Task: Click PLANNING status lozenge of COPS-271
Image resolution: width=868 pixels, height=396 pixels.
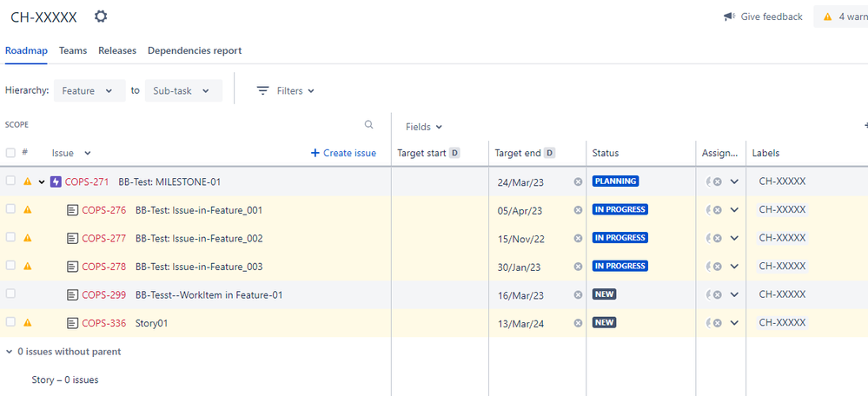Action: [x=615, y=181]
